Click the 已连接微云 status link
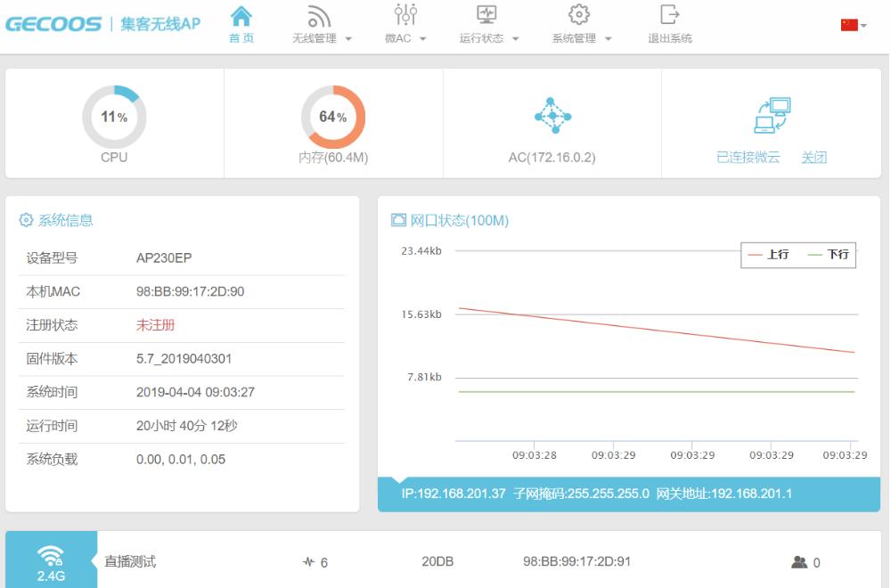The height and width of the screenshot is (588, 891). coord(748,158)
